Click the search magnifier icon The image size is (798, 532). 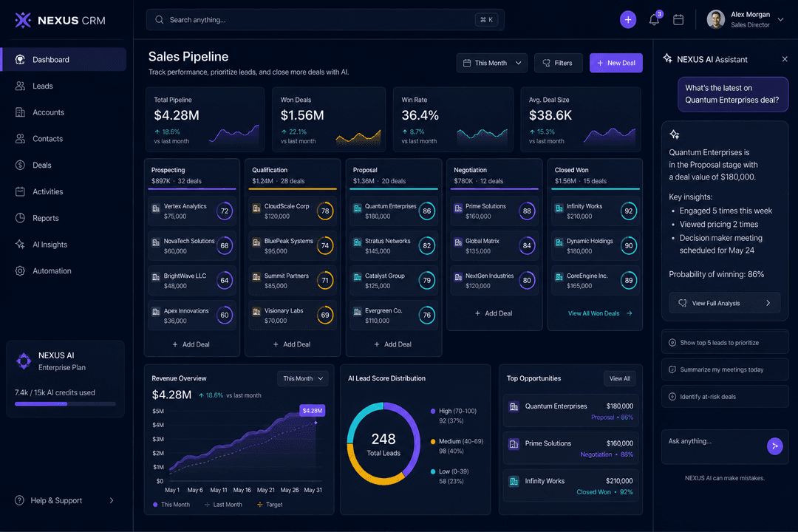[x=160, y=20]
